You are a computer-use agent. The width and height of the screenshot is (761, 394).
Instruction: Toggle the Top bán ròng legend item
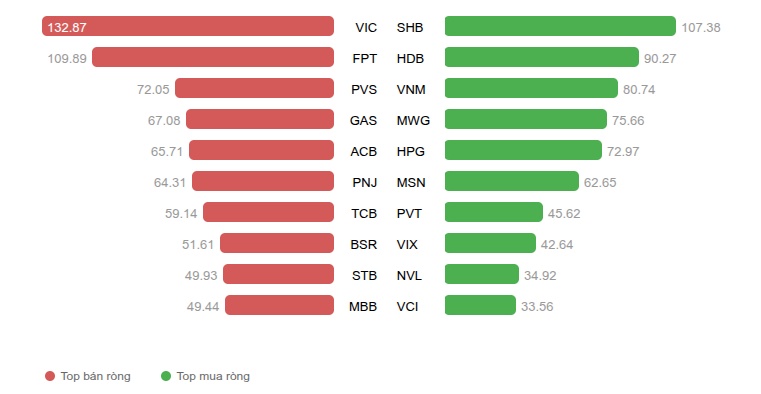88,376
